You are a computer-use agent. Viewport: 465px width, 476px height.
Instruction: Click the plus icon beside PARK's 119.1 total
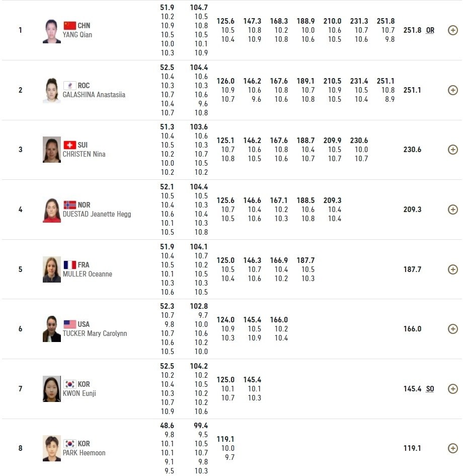point(452,448)
